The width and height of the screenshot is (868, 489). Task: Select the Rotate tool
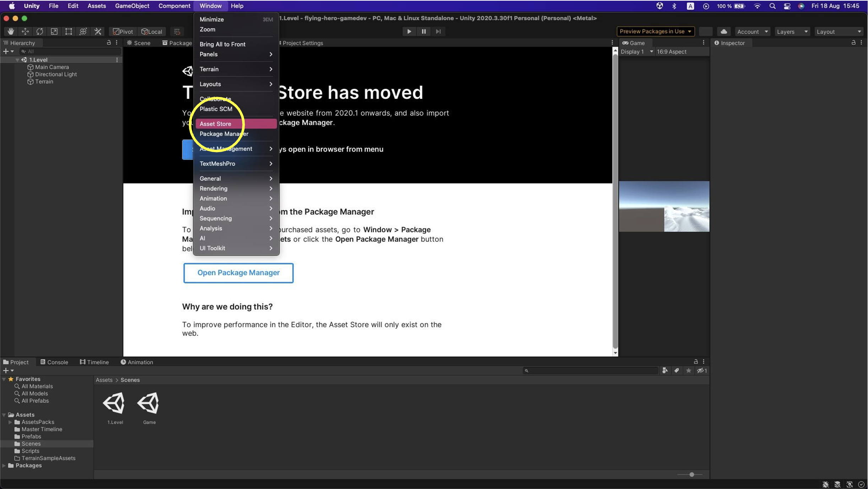pos(40,32)
